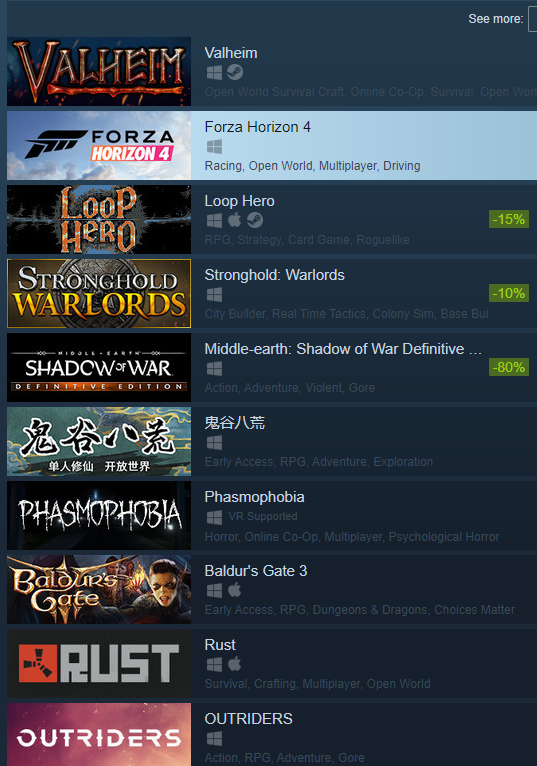Select the Forza Horizon 4 listing
The width and height of the screenshot is (537, 766).
click(272, 146)
